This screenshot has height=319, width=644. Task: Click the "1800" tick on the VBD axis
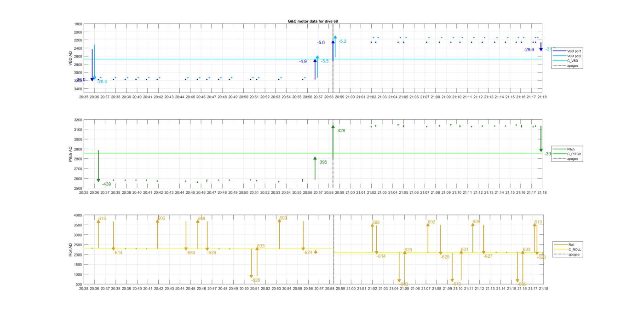[78, 24]
